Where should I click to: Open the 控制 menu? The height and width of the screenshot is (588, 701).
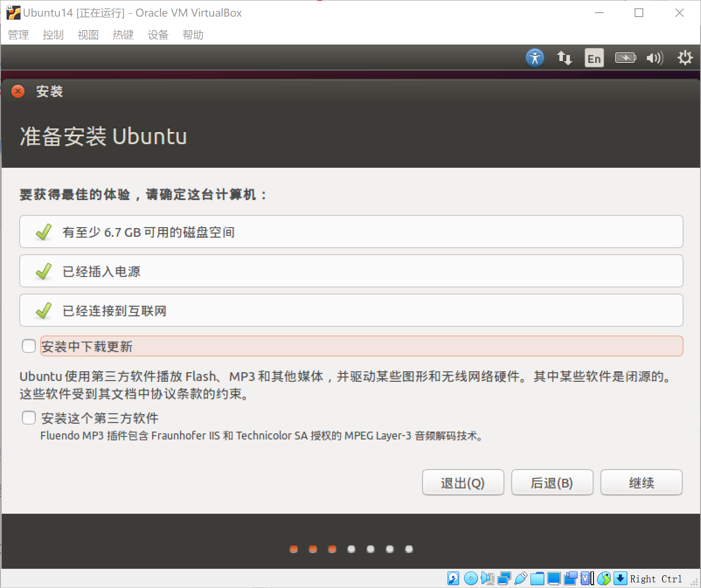pyautogui.click(x=53, y=35)
